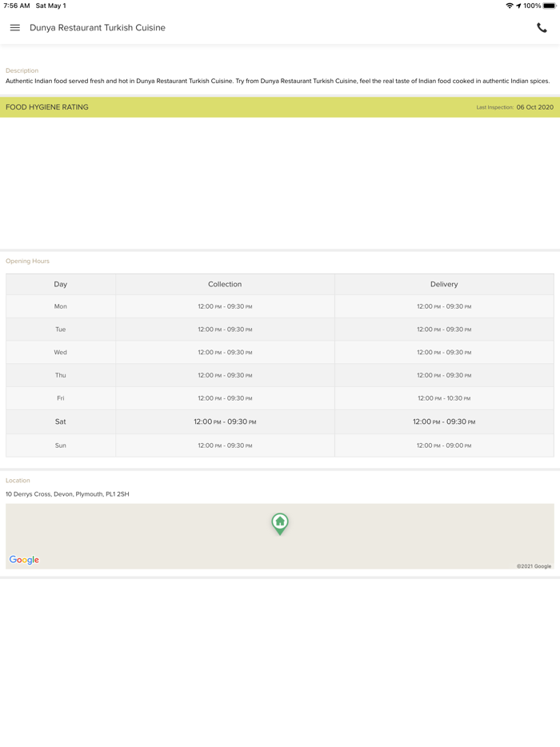Click the inspection date 06 Oct 2020
This screenshot has height=747, width=560.
[534, 107]
